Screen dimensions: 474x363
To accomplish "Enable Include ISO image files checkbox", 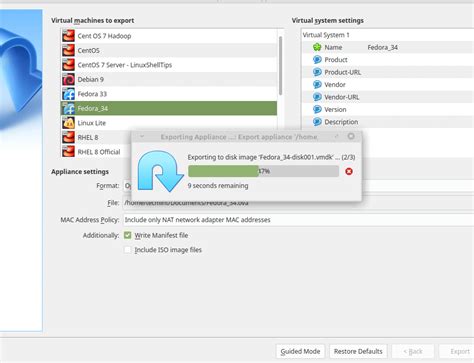I will click(127, 250).
